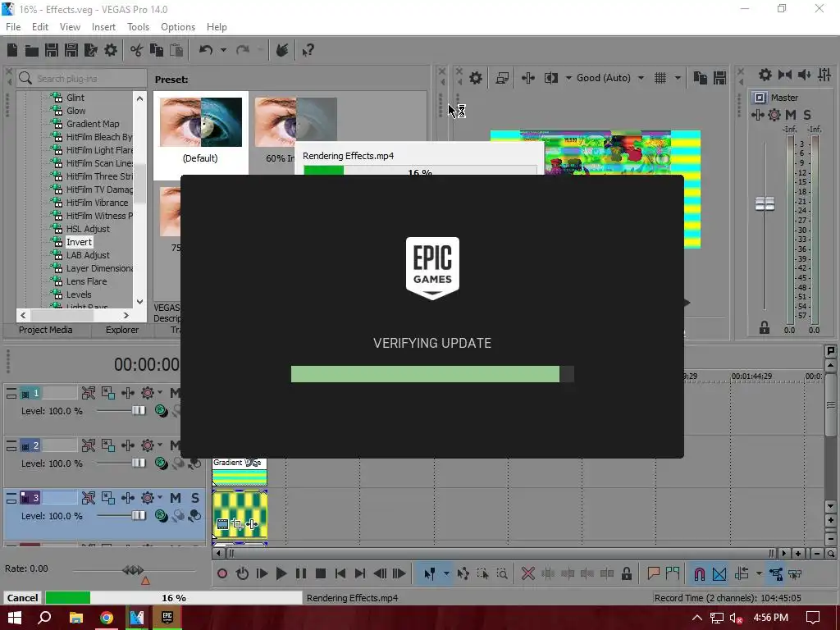Mute the Master bus

point(791,115)
